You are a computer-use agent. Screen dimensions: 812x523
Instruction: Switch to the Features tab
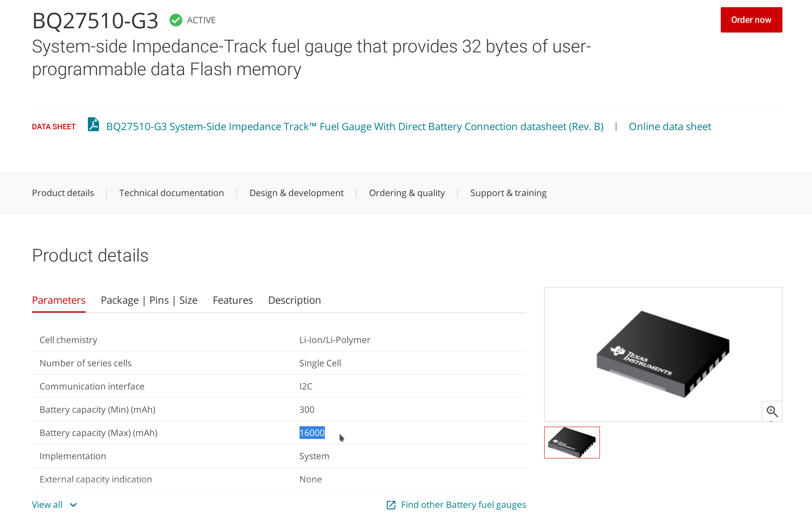233,300
